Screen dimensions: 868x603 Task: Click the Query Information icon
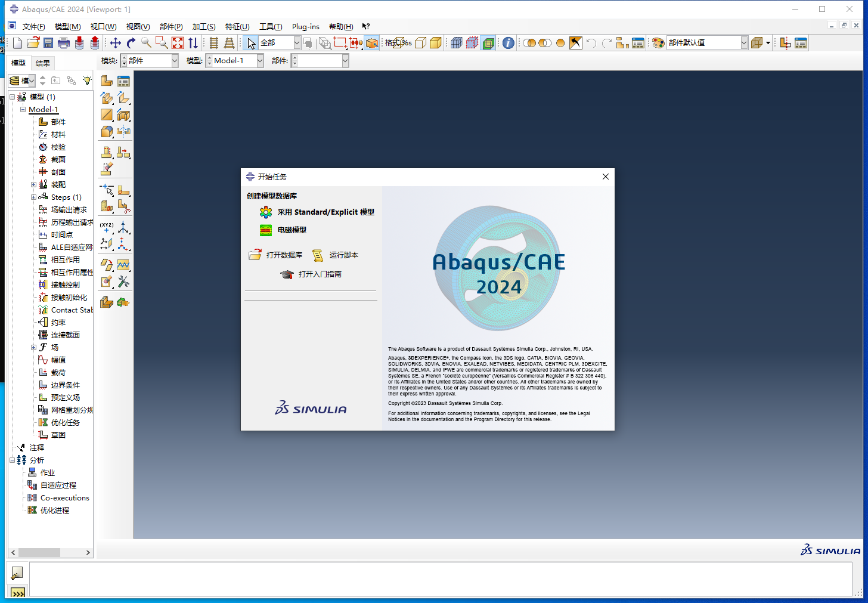tap(507, 42)
